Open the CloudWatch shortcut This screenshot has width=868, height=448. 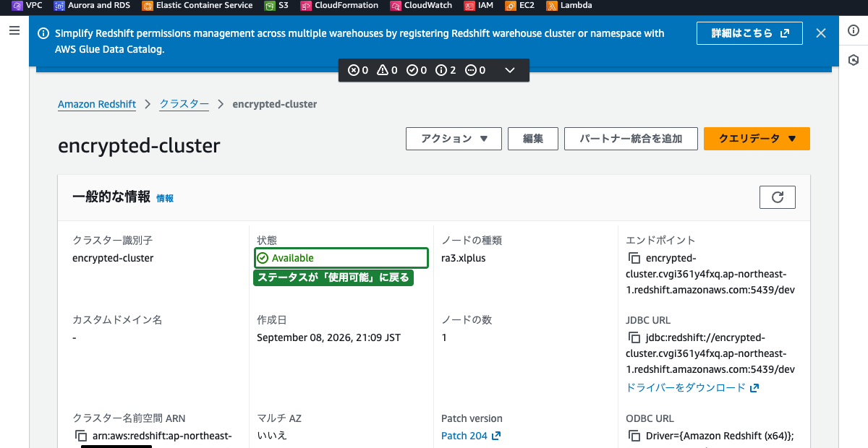[x=421, y=6]
